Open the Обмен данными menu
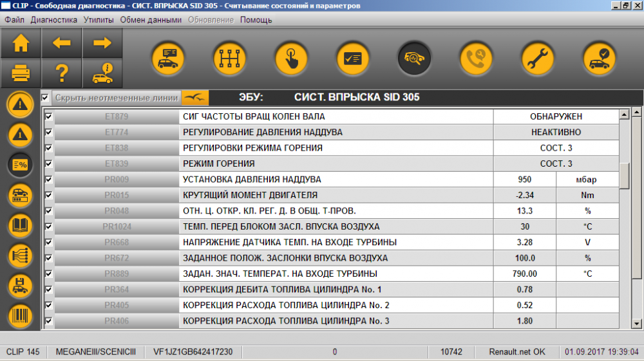This screenshot has width=644, height=361. tap(151, 20)
